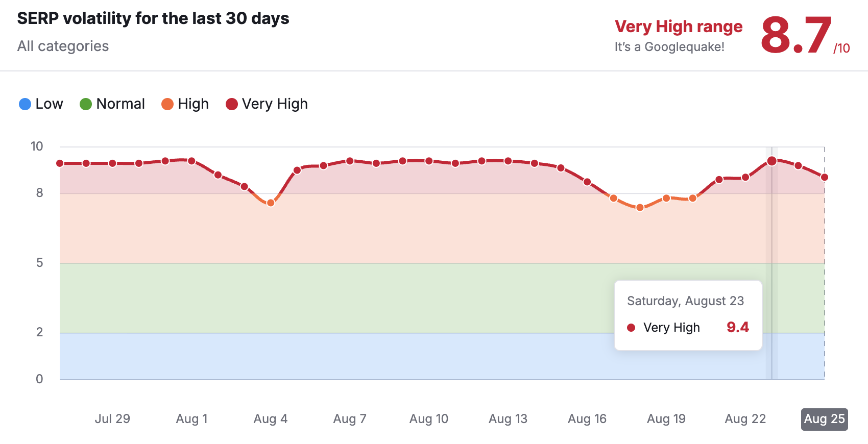Toggle the High series in legend
The height and width of the screenshot is (444, 868).
[185, 104]
